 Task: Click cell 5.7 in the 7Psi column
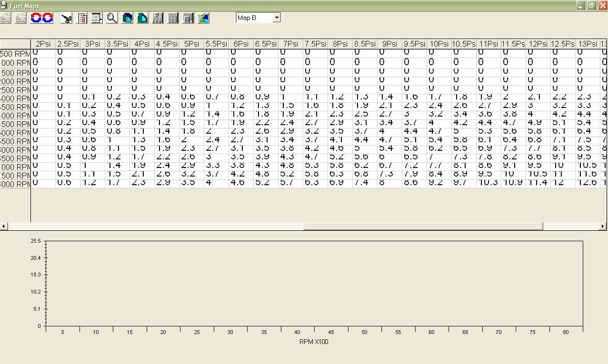291,183
